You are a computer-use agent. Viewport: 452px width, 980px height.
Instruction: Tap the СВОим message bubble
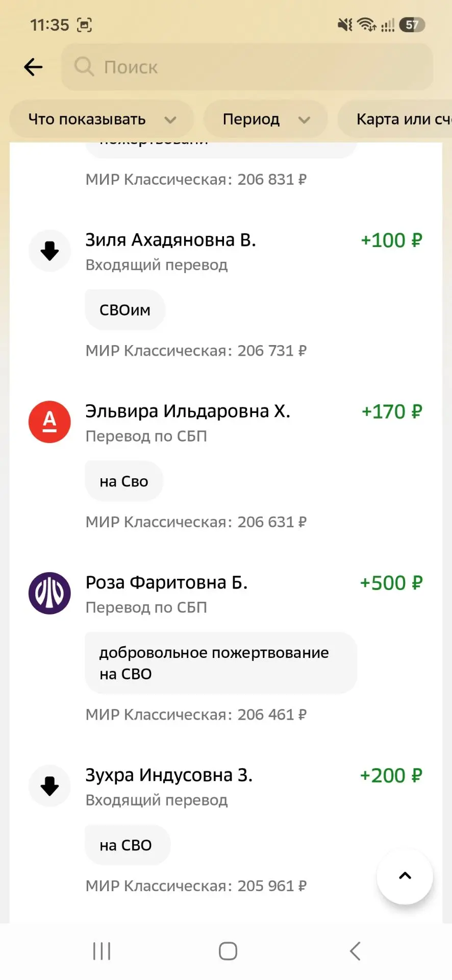[125, 310]
